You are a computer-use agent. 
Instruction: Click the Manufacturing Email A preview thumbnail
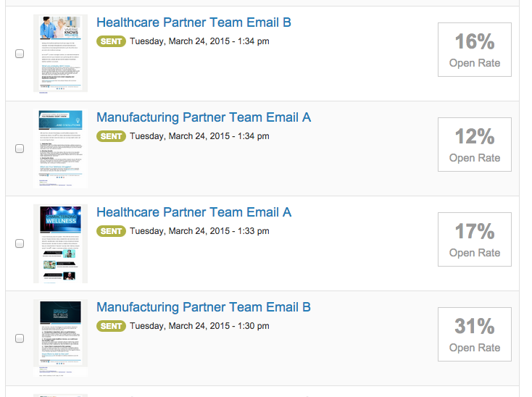(x=60, y=149)
